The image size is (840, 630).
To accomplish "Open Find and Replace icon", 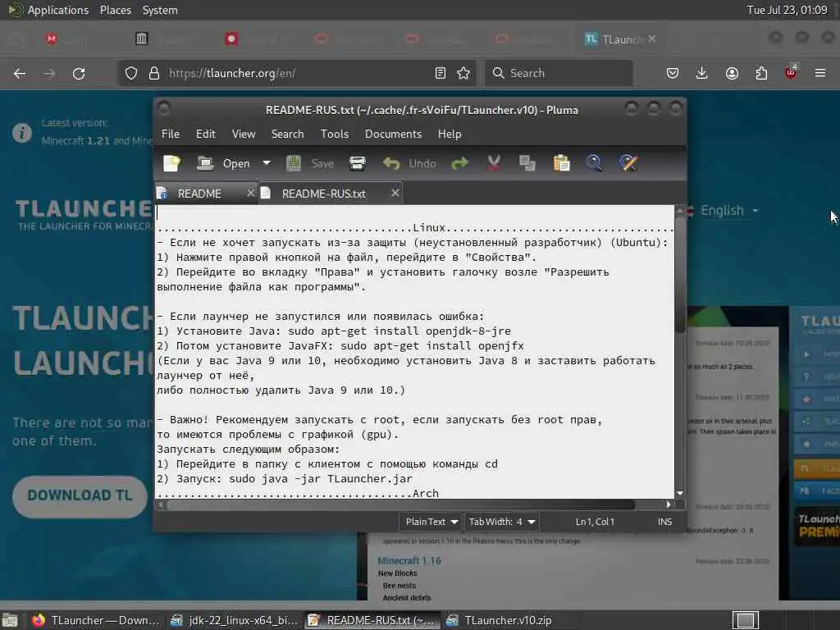I will (x=628, y=163).
